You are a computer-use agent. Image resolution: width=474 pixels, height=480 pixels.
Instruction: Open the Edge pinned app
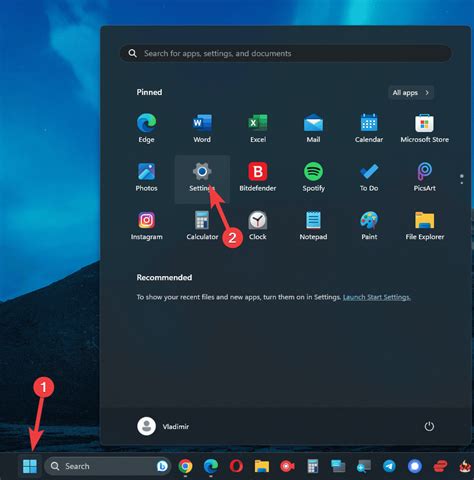tap(146, 128)
